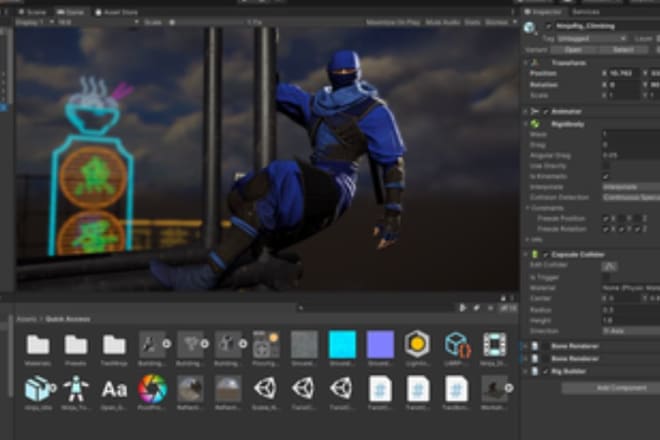Select the first Building model asset
The height and width of the screenshot is (440, 660).
pyautogui.click(x=150, y=344)
